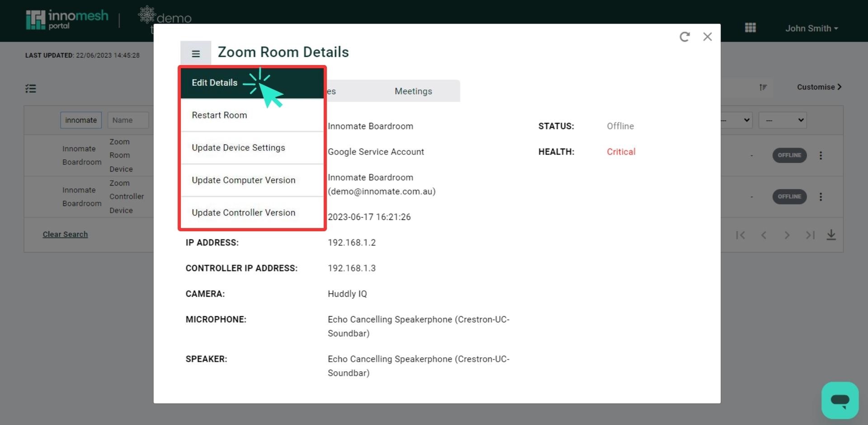Click the search field containing innomate

81,120
